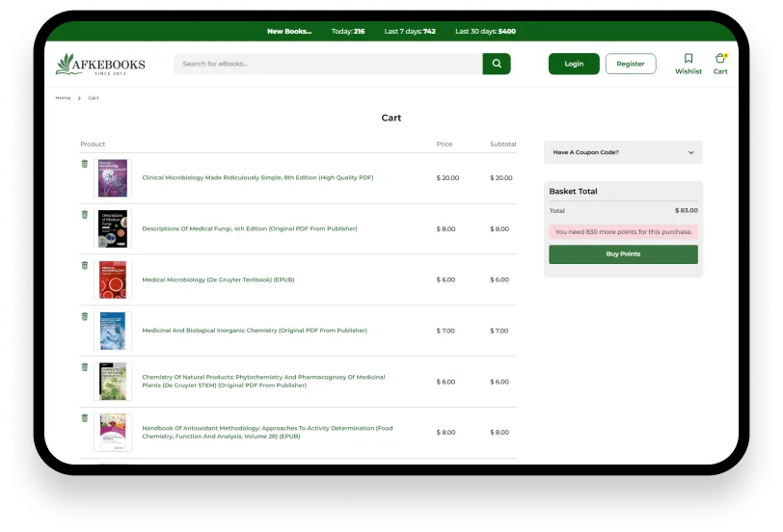Delete Descriptions Of Medical Fungi cart item
The height and width of the screenshot is (532, 783).
click(x=85, y=215)
